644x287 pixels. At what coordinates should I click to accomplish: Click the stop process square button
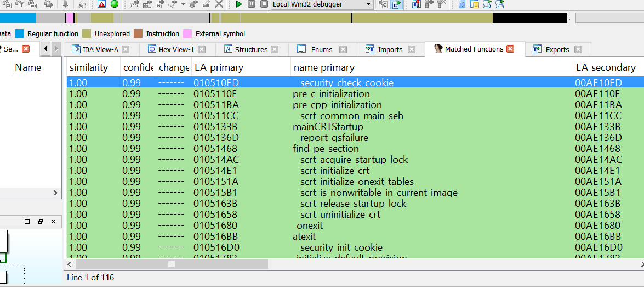pos(263,4)
